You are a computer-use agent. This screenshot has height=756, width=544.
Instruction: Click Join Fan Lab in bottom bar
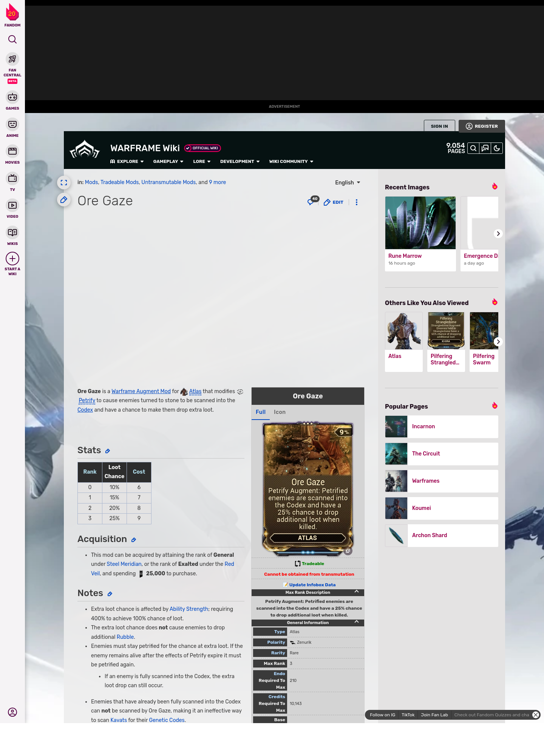tap(434, 715)
